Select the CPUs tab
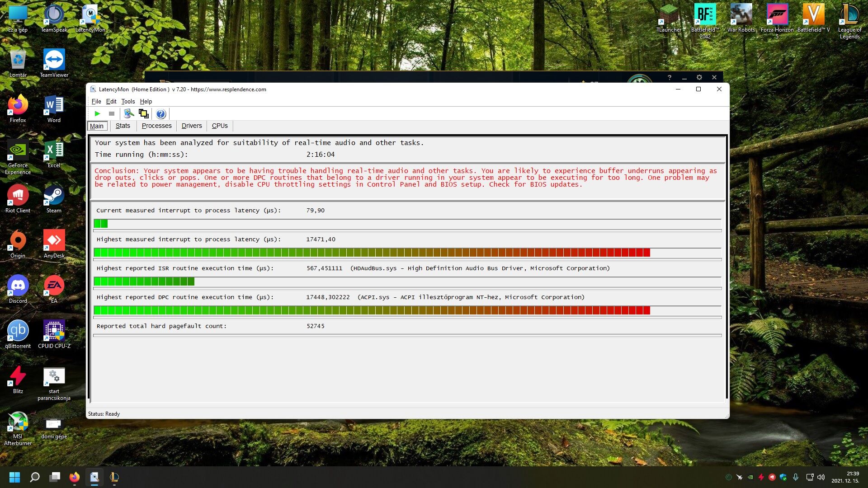This screenshot has width=868, height=488. click(220, 126)
